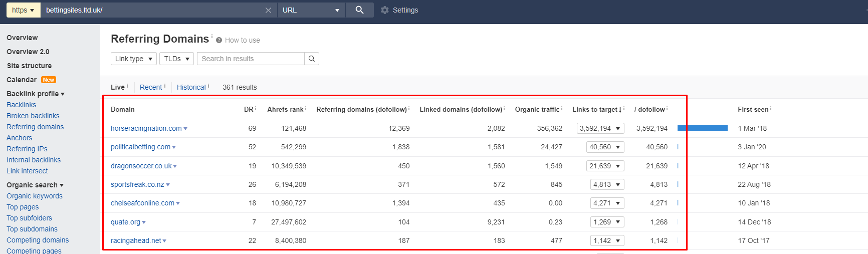Screen dimensions: 868x254
Task: Click horseracingnation.com domain link
Action: [146, 128]
